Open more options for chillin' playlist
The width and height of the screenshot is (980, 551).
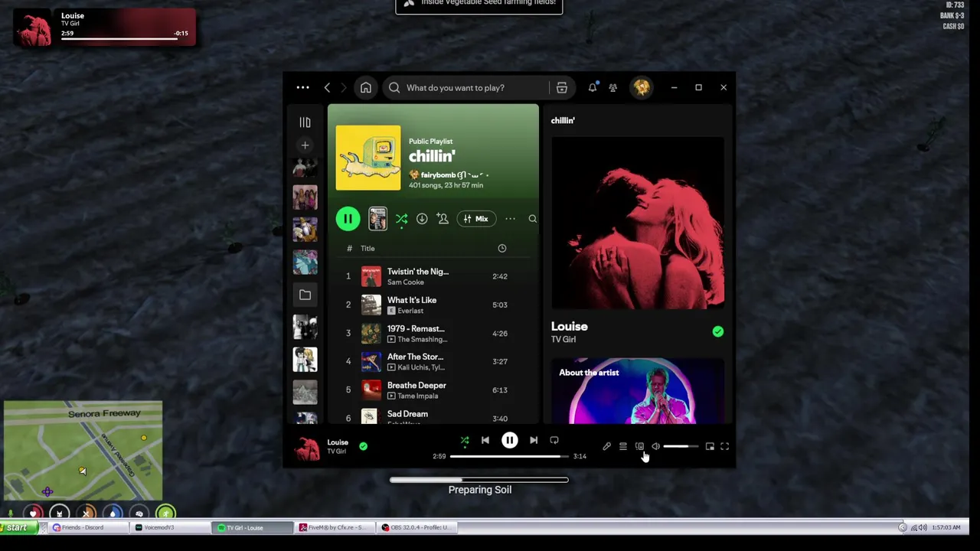pyautogui.click(x=510, y=219)
